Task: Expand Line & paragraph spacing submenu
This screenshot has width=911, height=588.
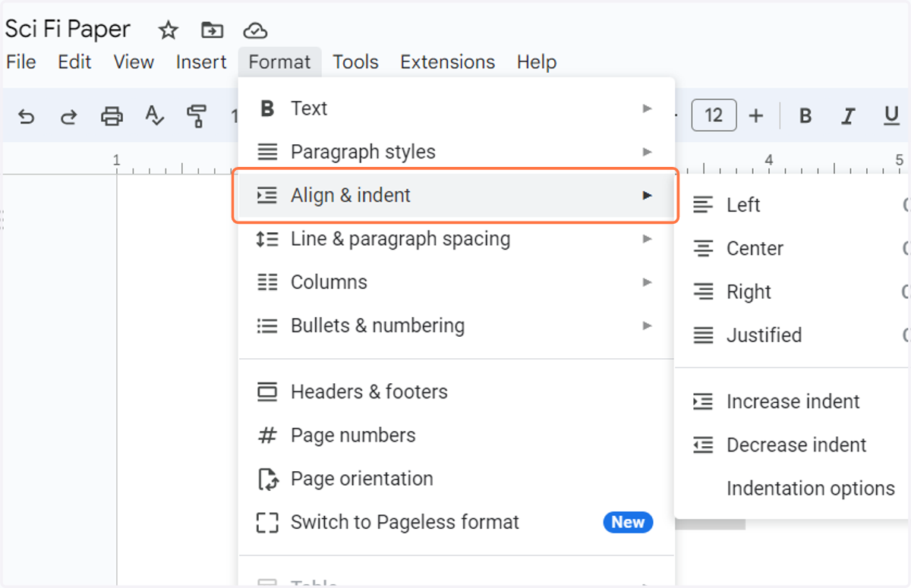Action: [x=456, y=239]
